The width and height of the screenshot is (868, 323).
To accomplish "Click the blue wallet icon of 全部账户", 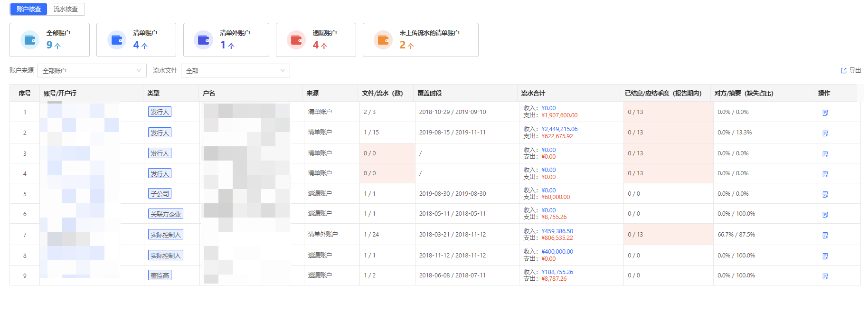I will coord(30,40).
